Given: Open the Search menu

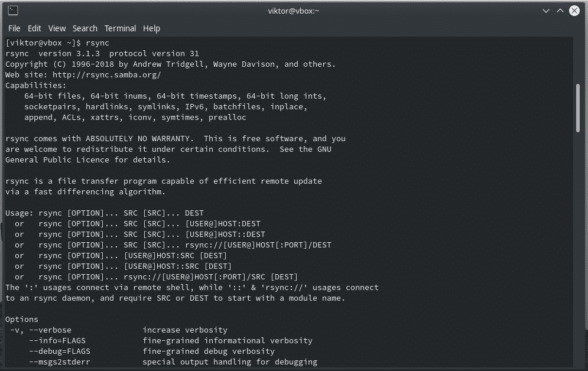Looking at the screenshot, I should pyautogui.click(x=85, y=28).
